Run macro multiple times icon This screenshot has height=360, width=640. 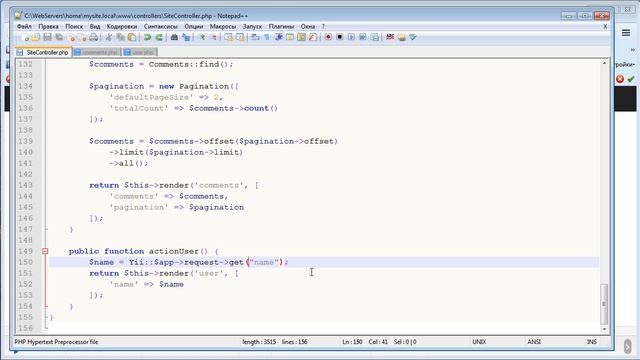tap(362, 38)
